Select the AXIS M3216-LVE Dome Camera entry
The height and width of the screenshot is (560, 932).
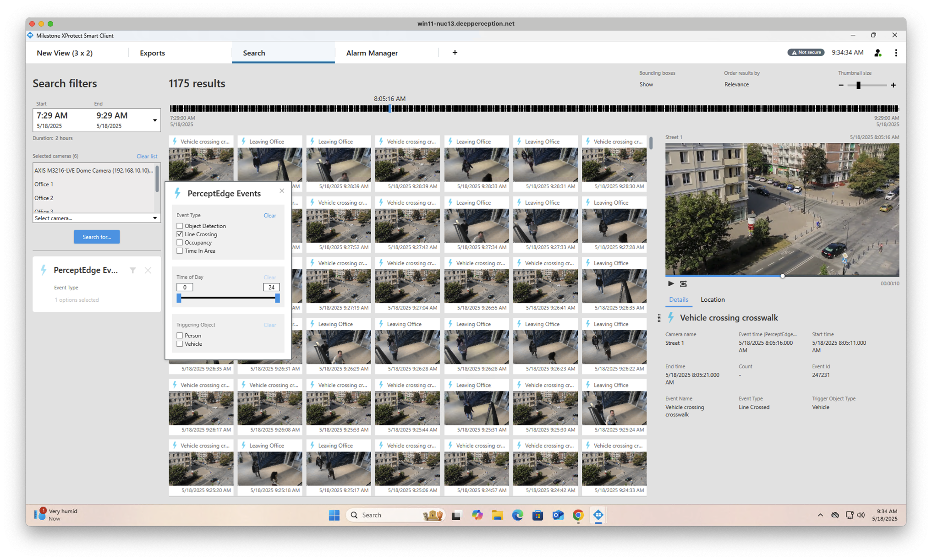tap(94, 170)
